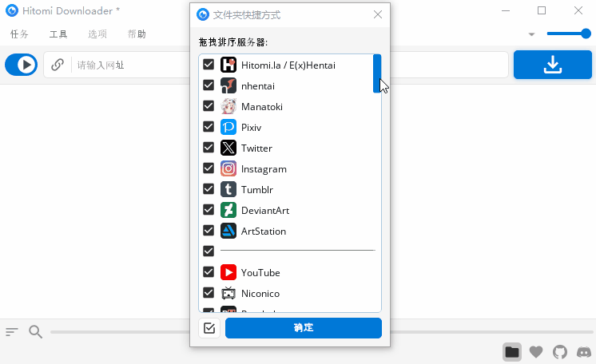The image size is (596, 364).
Task: Uncheck the YouTube checkbox
Action: (209, 271)
